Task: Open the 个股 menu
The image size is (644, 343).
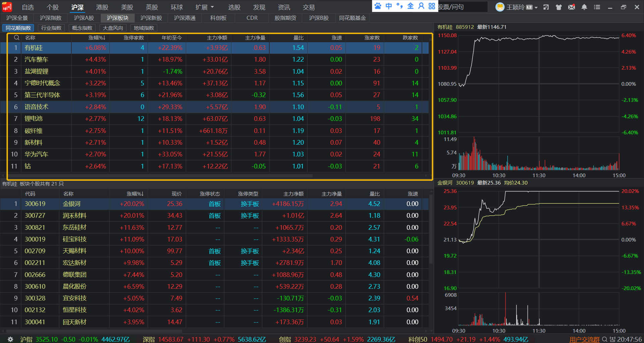Action: click(53, 7)
